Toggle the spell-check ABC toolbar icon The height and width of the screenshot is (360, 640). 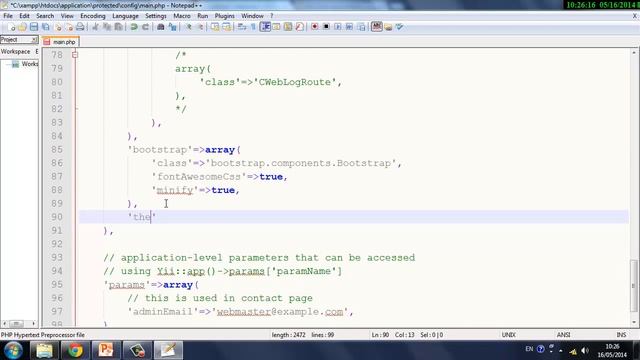(x=377, y=27)
